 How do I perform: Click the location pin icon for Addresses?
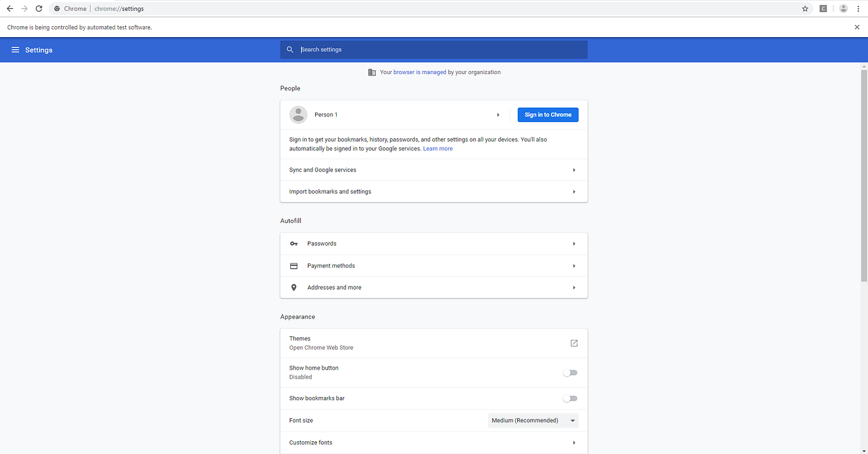click(293, 287)
